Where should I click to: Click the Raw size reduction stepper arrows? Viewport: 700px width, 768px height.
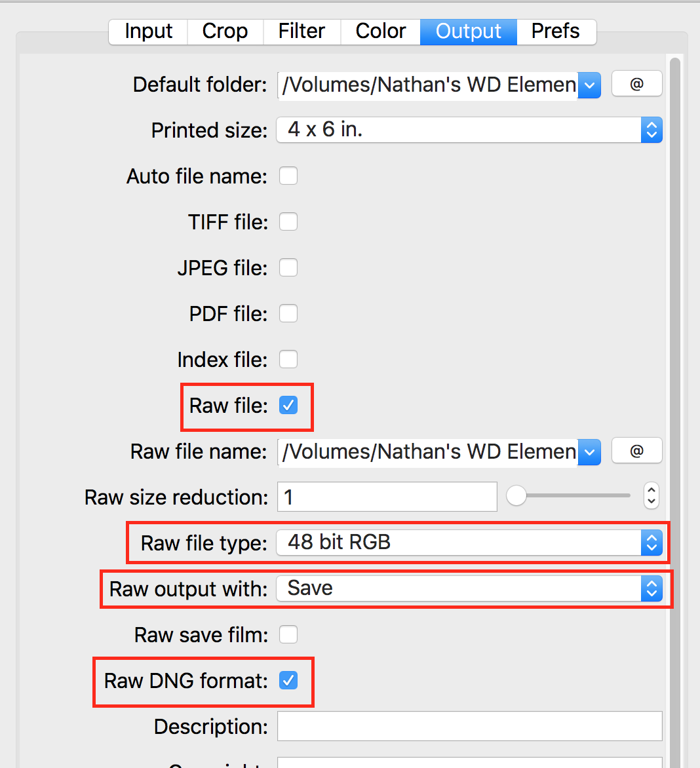coord(651,496)
